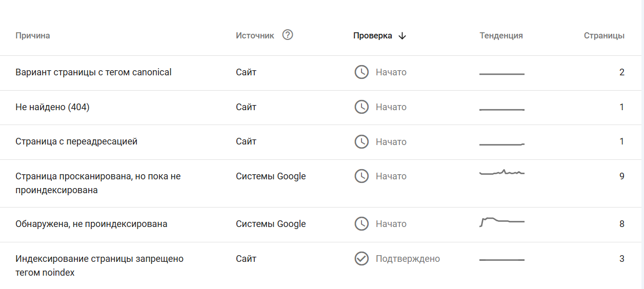Image resolution: width=644 pixels, height=289 pixels.
Task: Open Вариант страницы с тегом canonical reason
Action: click(x=93, y=72)
